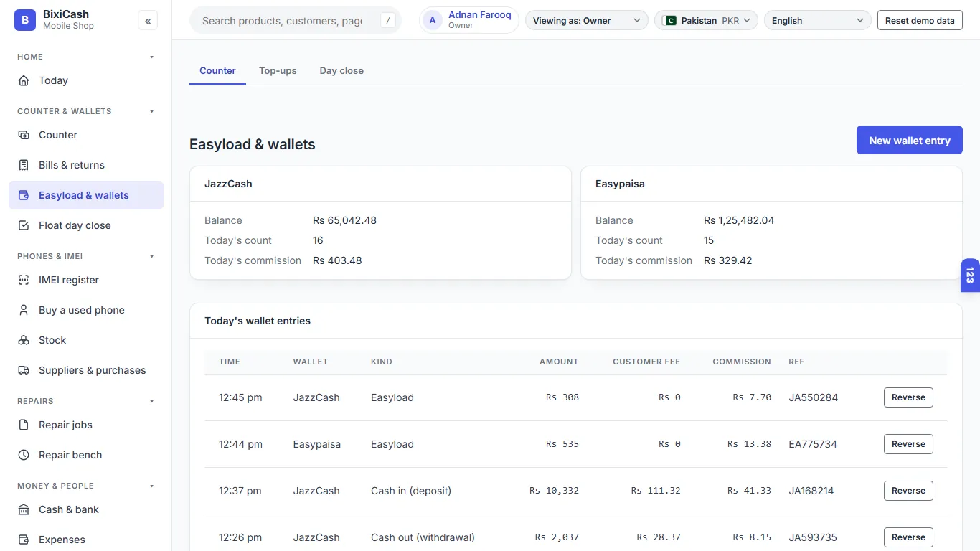Reverse the JA550284 wallet entry

pyautogui.click(x=908, y=397)
